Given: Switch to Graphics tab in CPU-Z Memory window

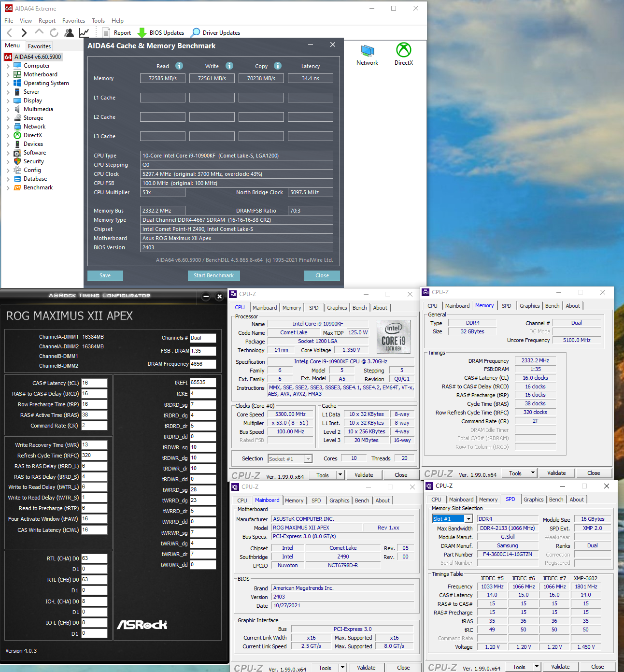Looking at the screenshot, I should (529, 306).
